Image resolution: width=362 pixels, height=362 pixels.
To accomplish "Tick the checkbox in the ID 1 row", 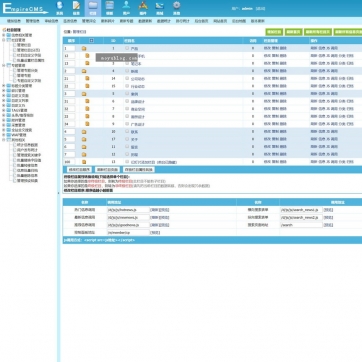I will pos(127,48).
